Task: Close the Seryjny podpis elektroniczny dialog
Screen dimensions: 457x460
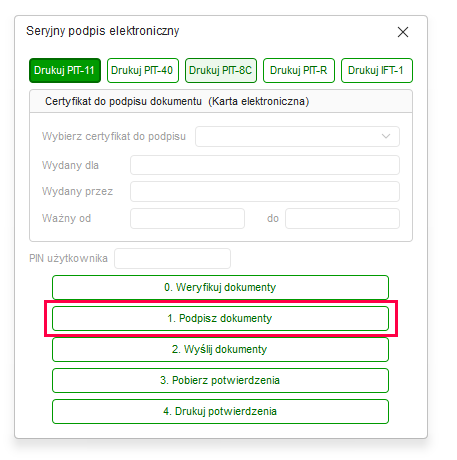Action: click(403, 32)
